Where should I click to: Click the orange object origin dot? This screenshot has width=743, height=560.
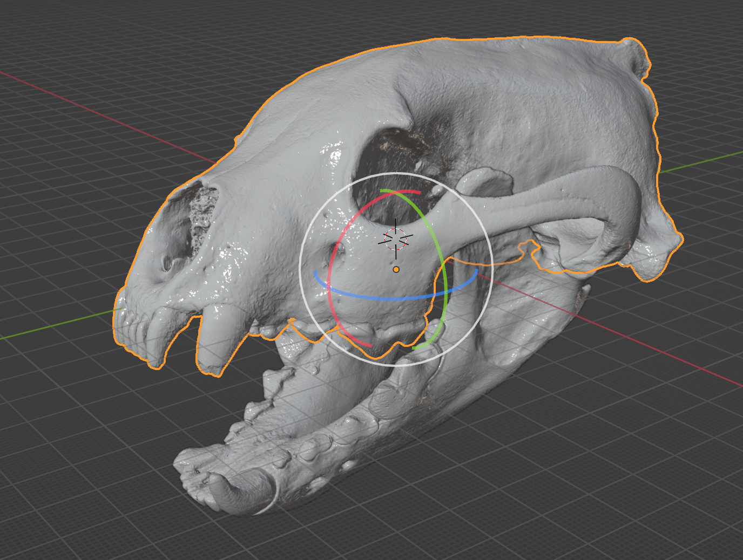tap(396, 269)
